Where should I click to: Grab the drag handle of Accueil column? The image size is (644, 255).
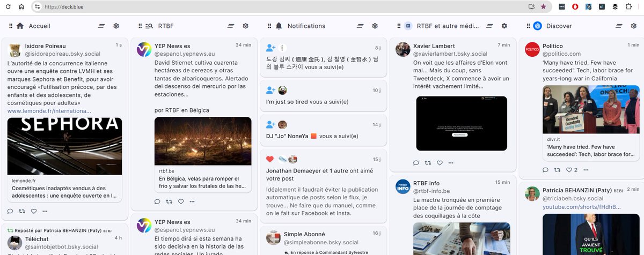(10, 26)
